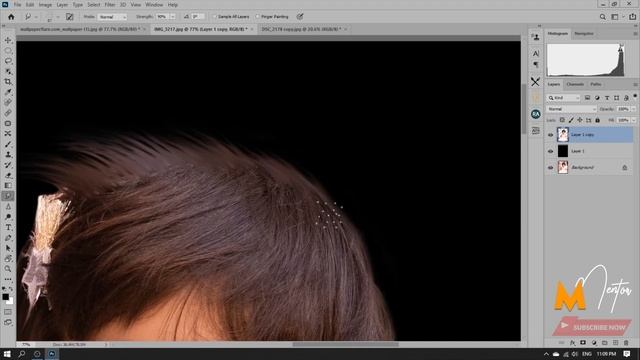Select the Lasso tool
This screenshot has height=360, width=640.
(x=8, y=61)
